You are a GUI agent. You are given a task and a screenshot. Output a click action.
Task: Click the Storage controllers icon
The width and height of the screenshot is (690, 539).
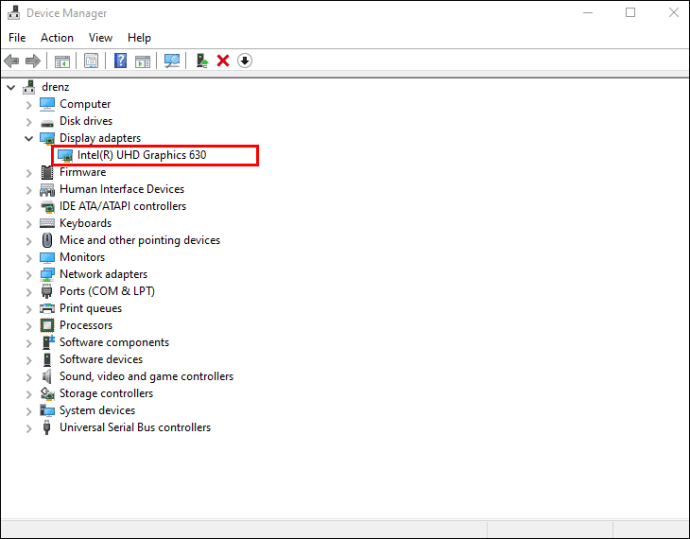[x=47, y=393]
